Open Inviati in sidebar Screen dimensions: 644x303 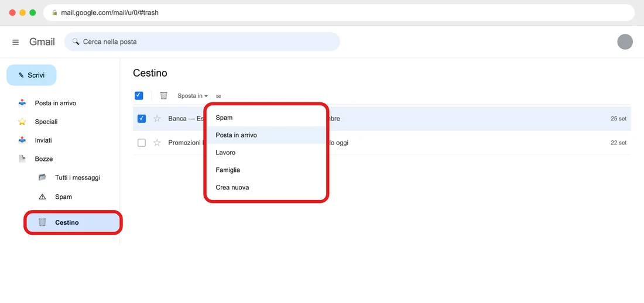[x=43, y=140]
